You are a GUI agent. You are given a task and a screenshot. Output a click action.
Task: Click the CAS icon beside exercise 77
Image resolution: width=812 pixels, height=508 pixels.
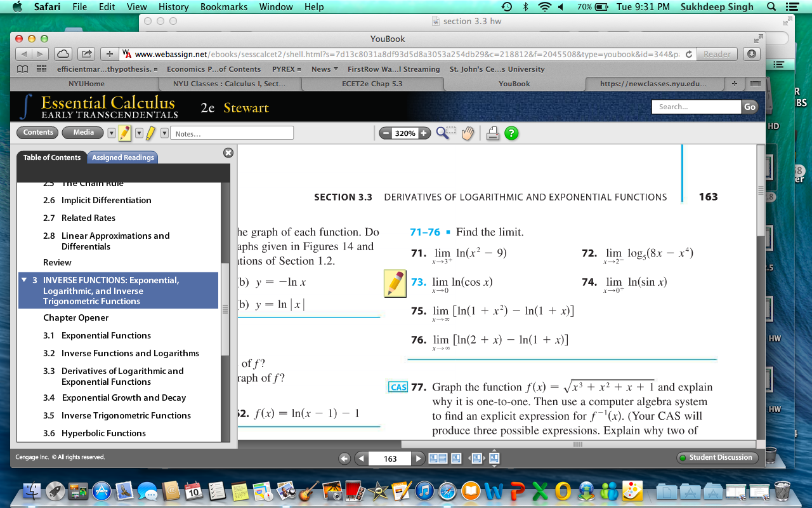pos(398,387)
